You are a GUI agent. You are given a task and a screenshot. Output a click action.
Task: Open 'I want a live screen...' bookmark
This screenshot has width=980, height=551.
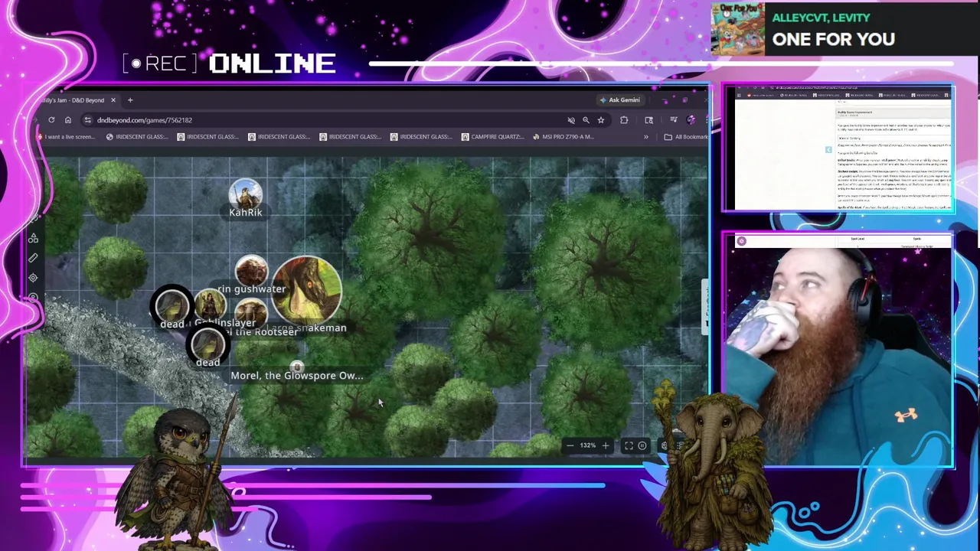(x=66, y=137)
